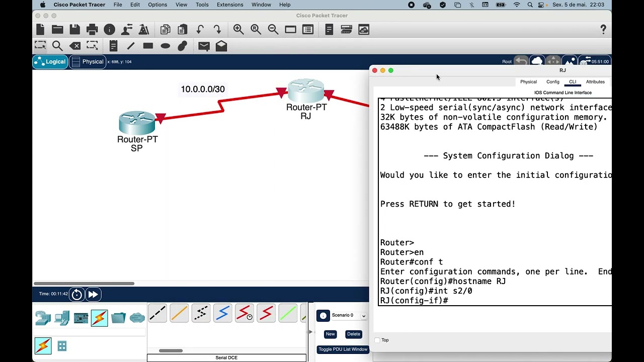This screenshot has width=644, height=362.
Task: Click the workspace horizontal scrollbar
Action: [x=84, y=284]
